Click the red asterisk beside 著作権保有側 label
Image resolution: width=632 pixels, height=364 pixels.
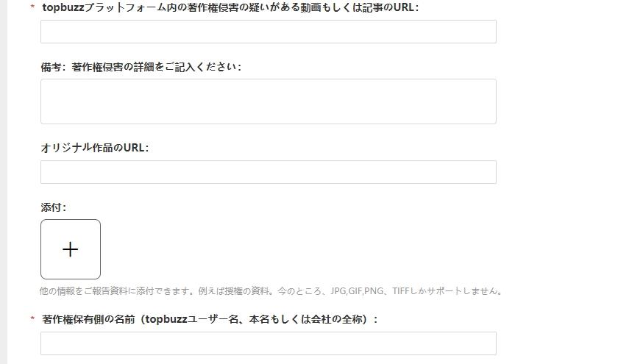pyautogui.click(x=32, y=319)
